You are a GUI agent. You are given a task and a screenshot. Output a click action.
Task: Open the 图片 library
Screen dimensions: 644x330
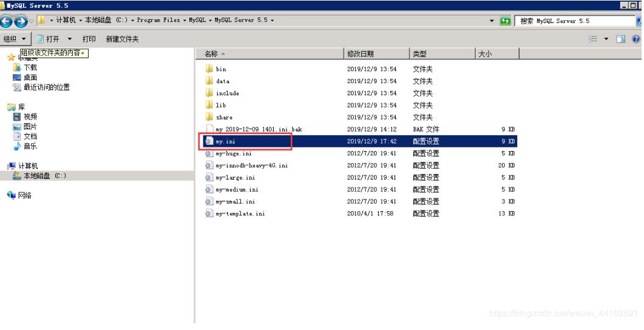[30, 126]
